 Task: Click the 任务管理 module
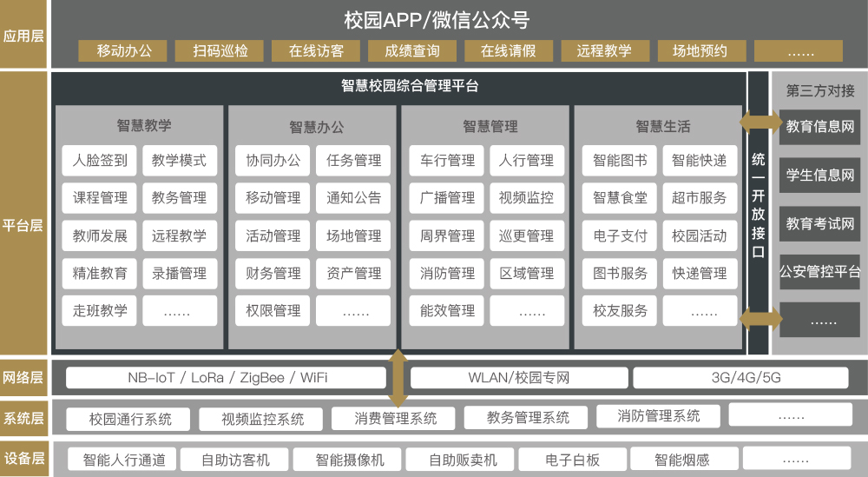coord(353,161)
